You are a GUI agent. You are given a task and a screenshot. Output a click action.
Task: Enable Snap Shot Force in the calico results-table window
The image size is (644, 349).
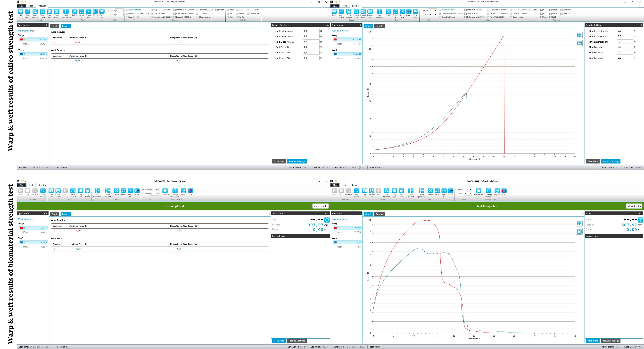coord(127,17)
